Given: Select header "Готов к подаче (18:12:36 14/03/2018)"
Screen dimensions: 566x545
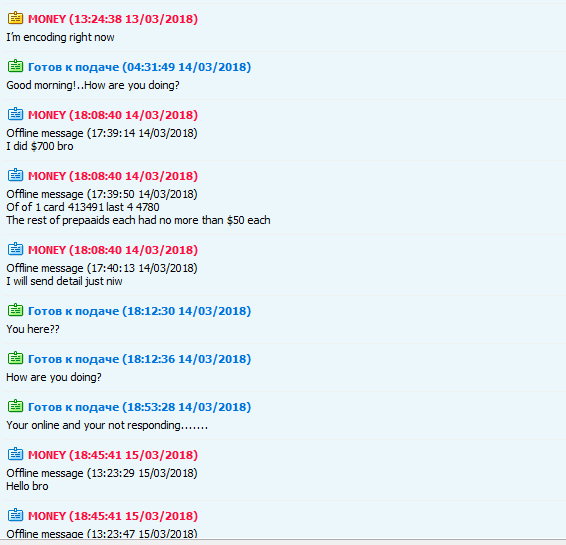Looking at the screenshot, I should pos(139,359).
